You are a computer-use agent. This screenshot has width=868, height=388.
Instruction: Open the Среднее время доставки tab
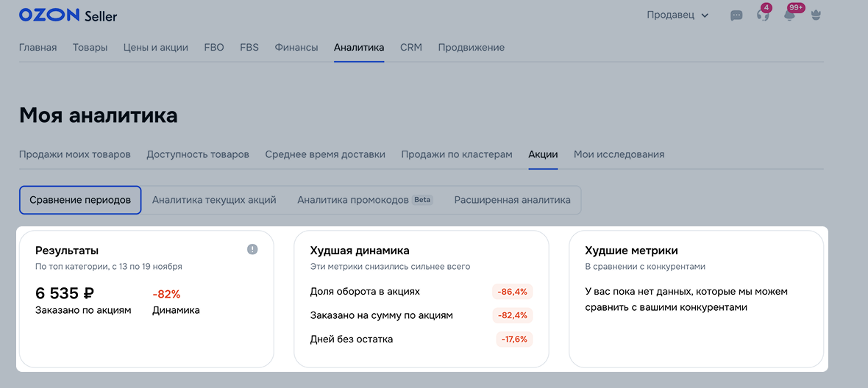325,154
